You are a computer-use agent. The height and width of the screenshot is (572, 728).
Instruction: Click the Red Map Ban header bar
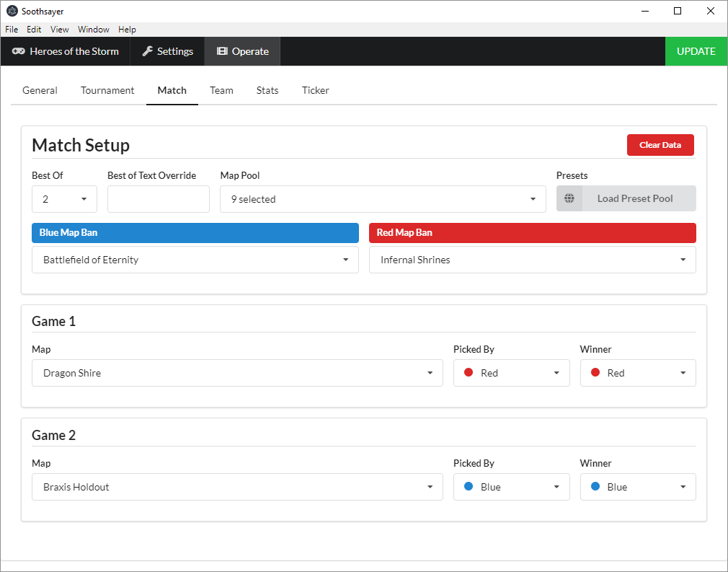[x=533, y=233]
